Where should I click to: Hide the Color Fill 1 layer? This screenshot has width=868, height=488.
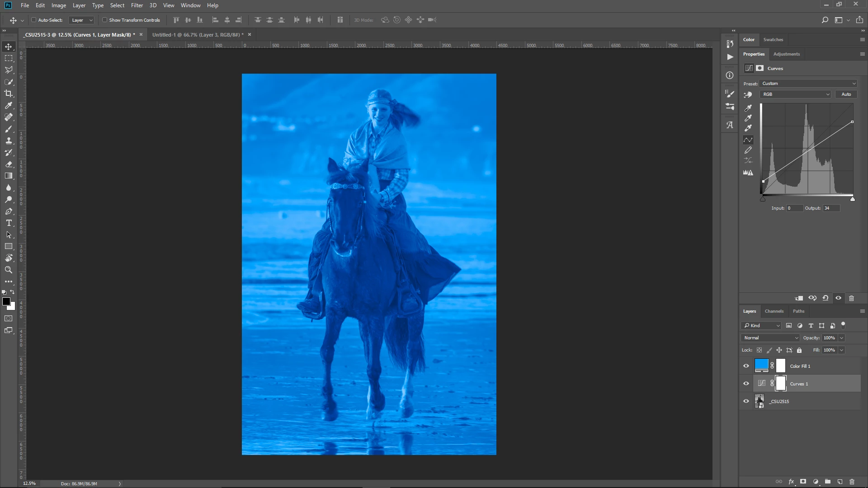point(746,366)
